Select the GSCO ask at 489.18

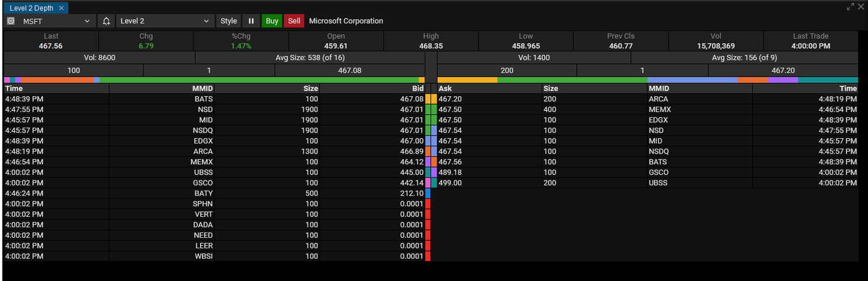click(x=648, y=172)
